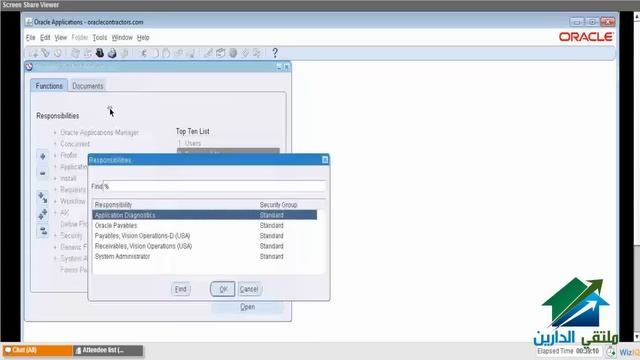The height and width of the screenshot is (360, 640).
Task: Click the navigator Collapse minus side button
Action: [x=42, y=173]
